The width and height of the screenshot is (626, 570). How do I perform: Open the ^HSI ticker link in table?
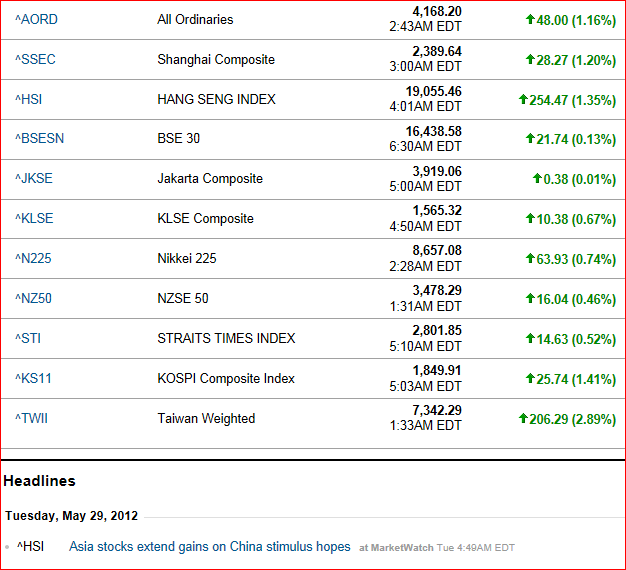pos(28,99)
